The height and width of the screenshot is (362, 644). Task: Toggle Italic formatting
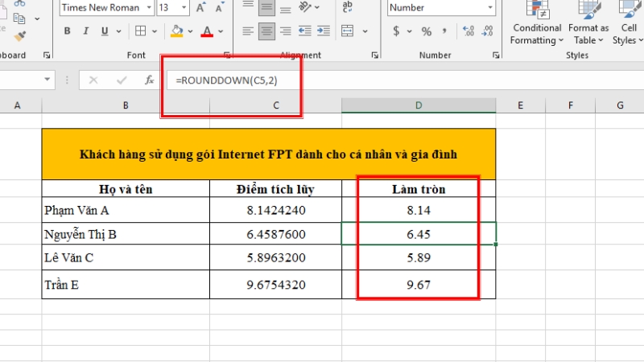pos(86,31)
